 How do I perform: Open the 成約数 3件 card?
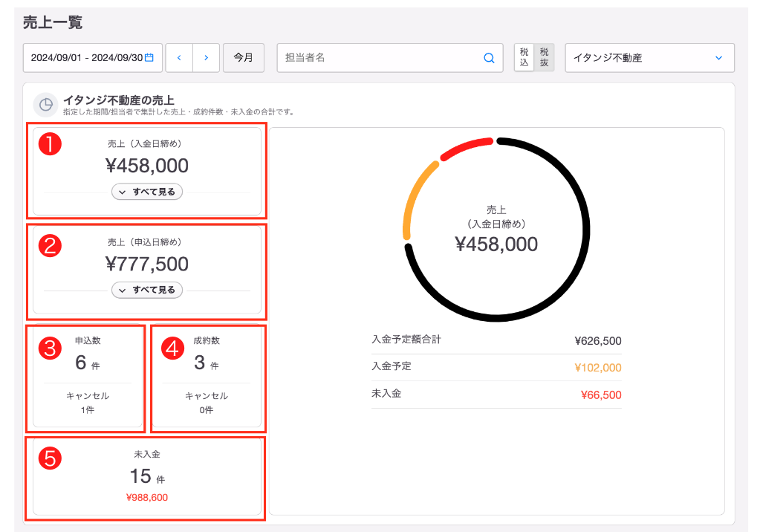(207, 376)
